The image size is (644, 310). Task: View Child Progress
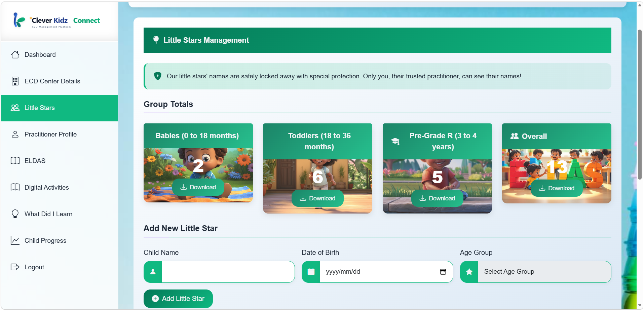pos(60,240)
